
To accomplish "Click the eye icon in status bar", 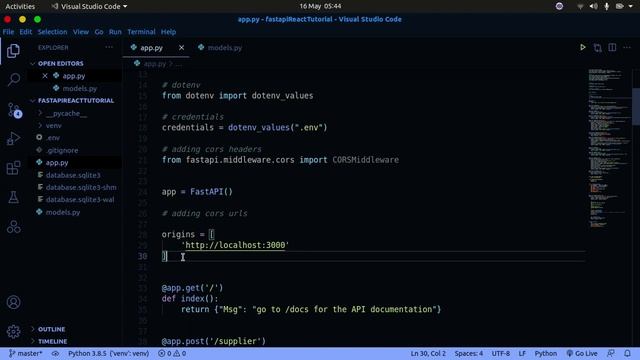I will click(x=55, y=353).
